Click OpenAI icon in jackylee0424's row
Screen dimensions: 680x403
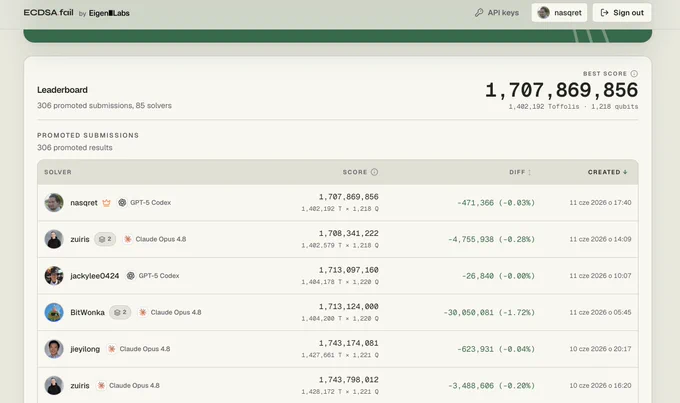131,275
